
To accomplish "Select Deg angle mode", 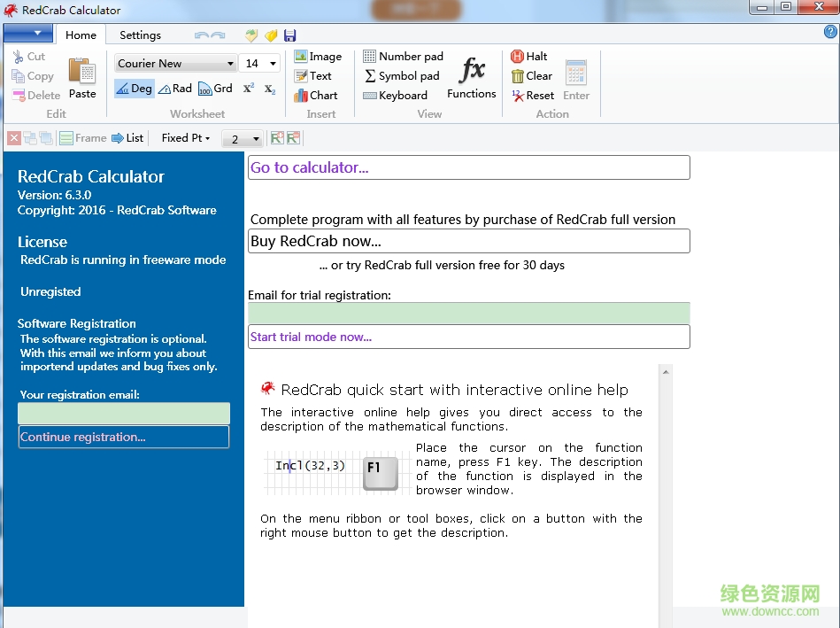I will point(134,89).
